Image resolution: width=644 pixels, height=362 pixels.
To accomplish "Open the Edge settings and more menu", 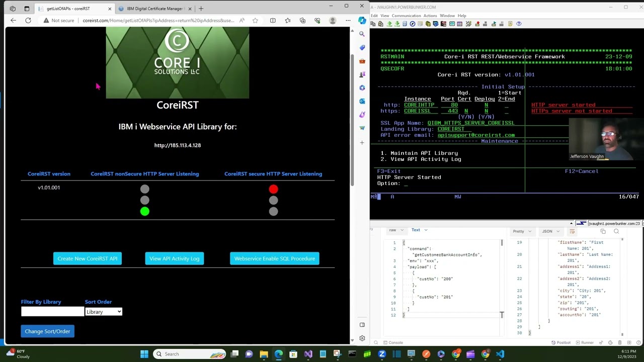I will [348, 21].
